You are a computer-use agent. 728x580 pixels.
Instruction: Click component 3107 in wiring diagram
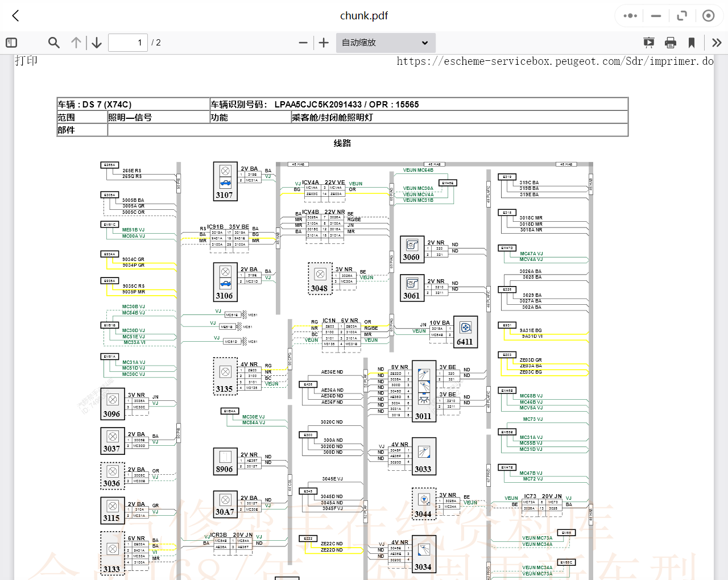[x=225, y=181]
